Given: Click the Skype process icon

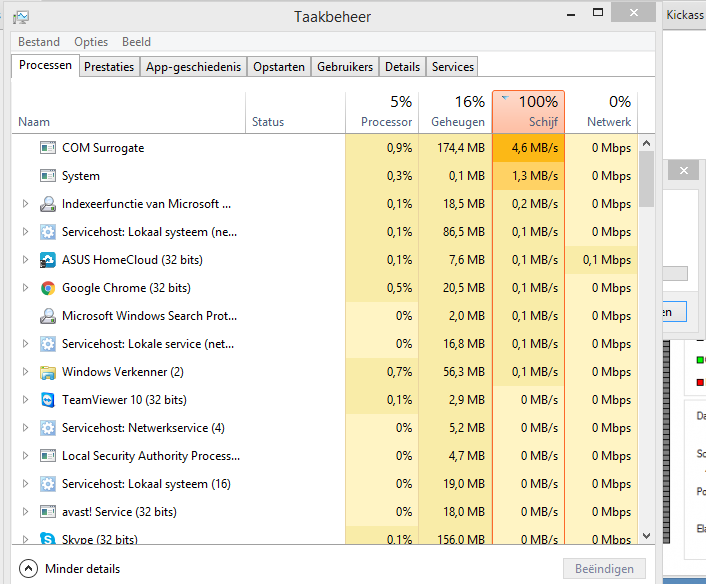Looking at the screenshot, I should 48,538.
